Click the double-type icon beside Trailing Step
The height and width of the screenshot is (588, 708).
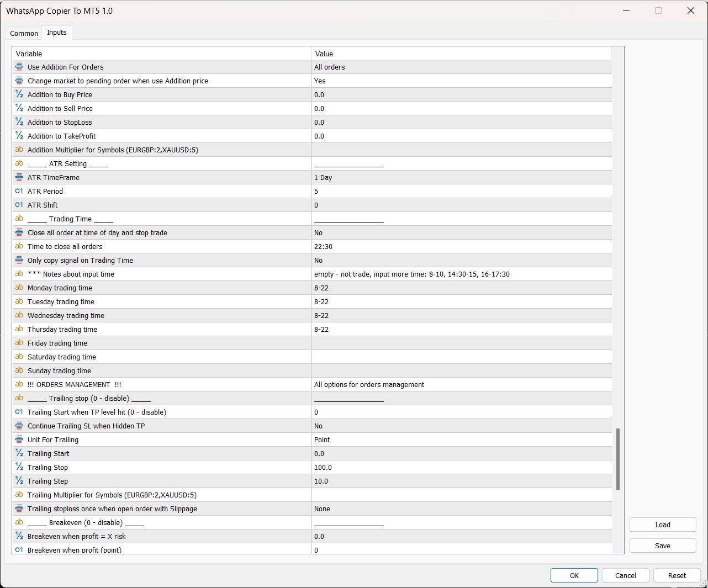click(x=19, y=481)
